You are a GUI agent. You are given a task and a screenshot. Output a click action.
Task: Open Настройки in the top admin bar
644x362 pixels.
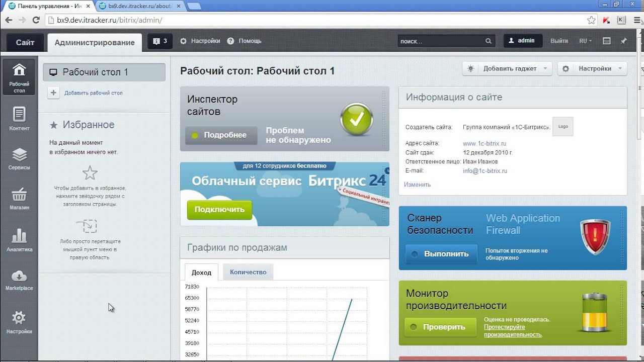[x=200, y=41]
